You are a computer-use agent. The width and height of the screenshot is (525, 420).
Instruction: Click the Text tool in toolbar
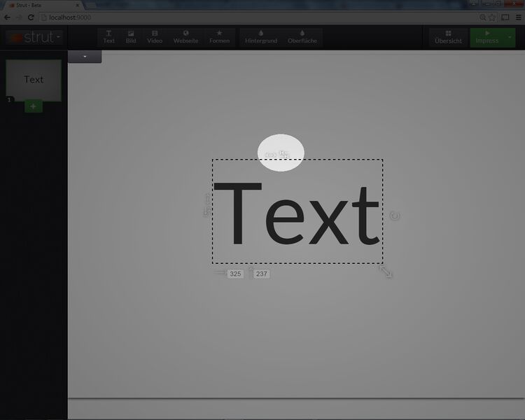108,36
